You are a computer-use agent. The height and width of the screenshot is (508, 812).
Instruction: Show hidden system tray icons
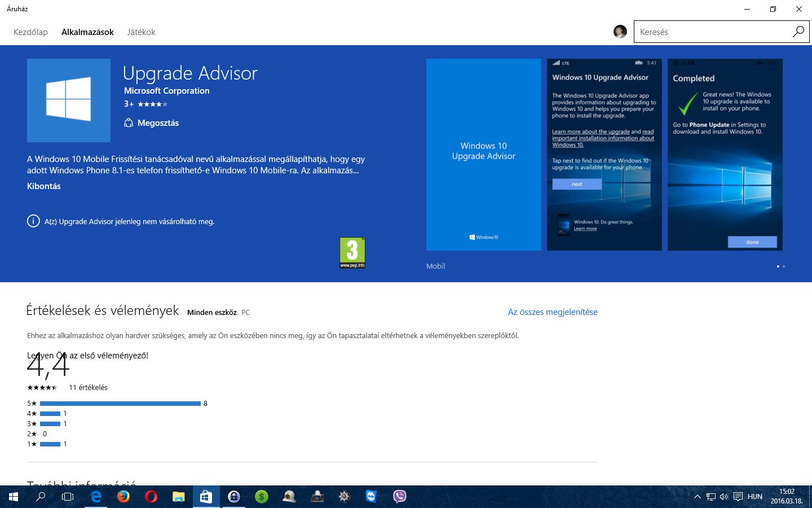698,497
